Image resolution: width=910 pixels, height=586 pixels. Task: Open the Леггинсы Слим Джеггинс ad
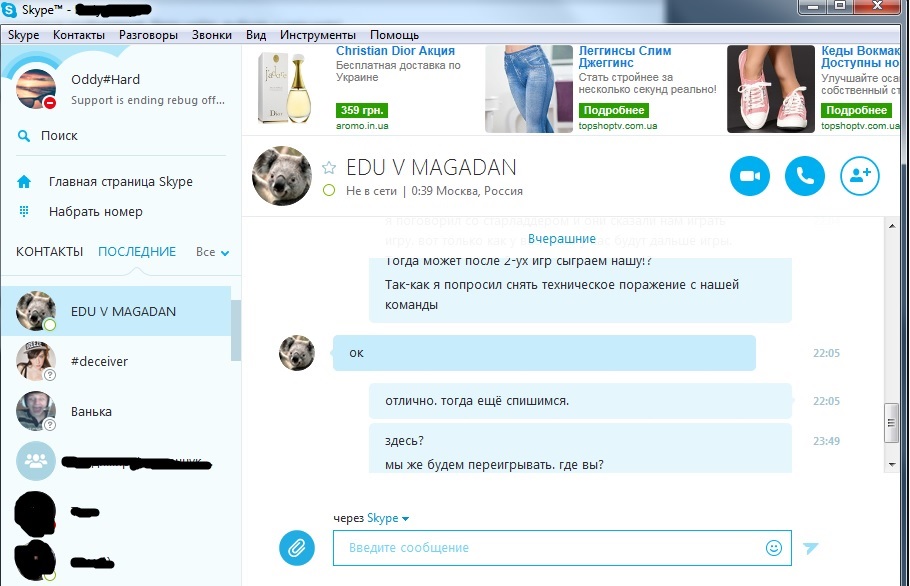point(624,57)
